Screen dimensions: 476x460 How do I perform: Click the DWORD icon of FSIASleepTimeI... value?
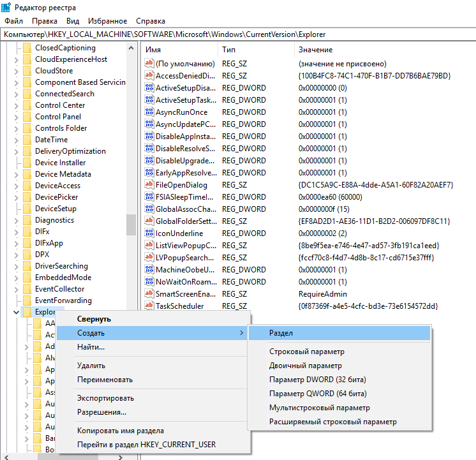click(x=149, y=197)
